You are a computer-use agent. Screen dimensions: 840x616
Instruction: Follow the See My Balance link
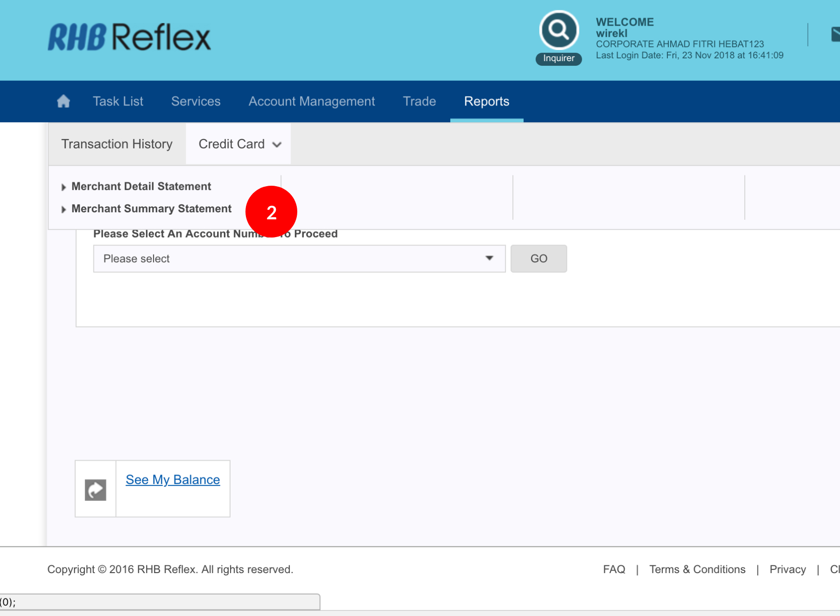(x=173, y=480)
